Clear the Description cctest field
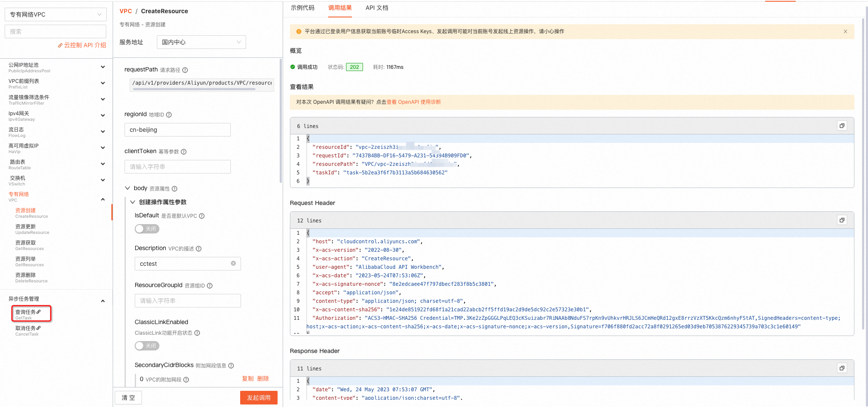868x407 pixels. [x=233, y=263]
